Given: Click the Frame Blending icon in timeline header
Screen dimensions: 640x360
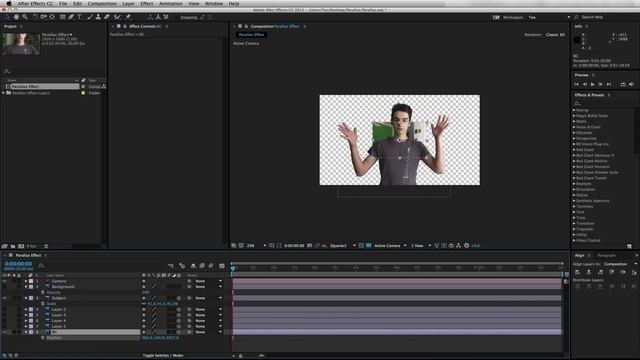Looking at the screenshot, I should (202, 266).
